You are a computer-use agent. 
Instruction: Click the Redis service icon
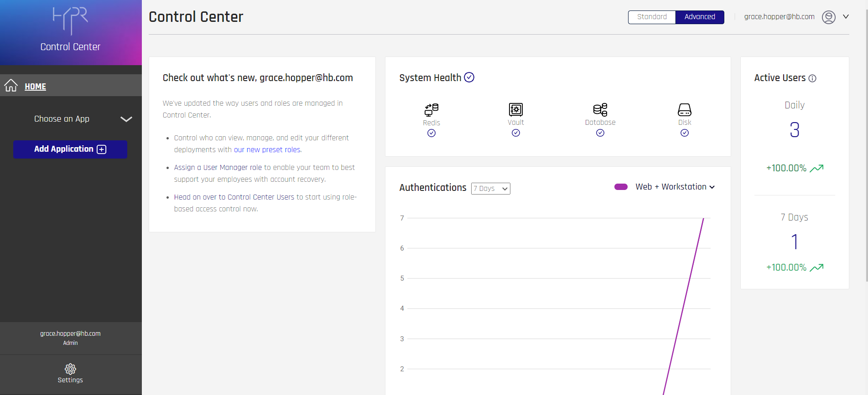point(431,110)
